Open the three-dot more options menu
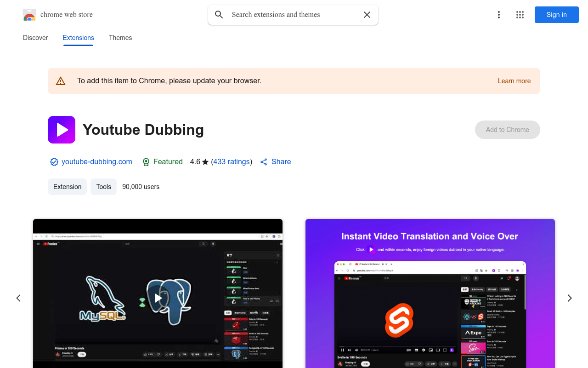 pos(498,15)
